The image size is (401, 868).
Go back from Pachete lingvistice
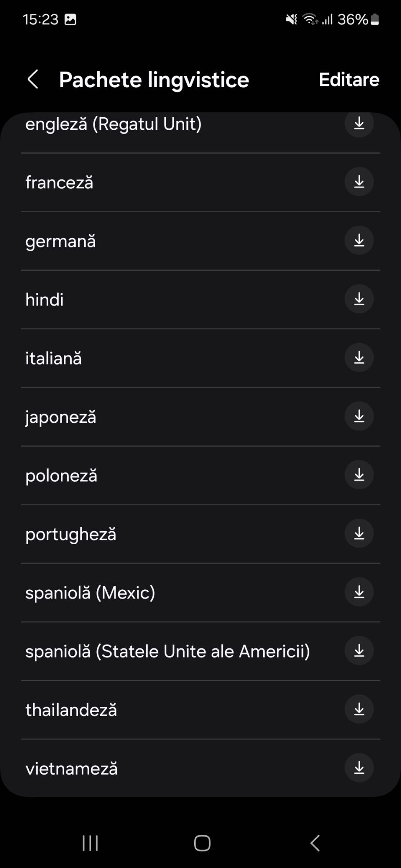[33, 79]
